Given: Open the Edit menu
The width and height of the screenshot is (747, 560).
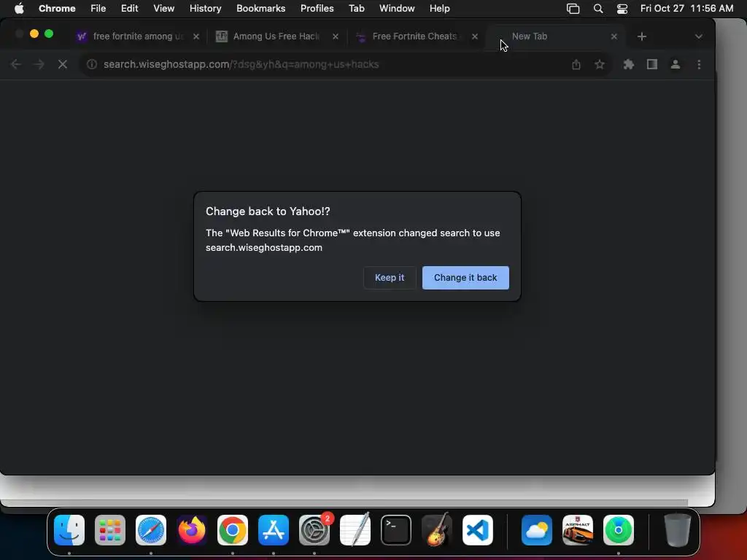Looking at the screenshot, I should [x=129, y=9].
